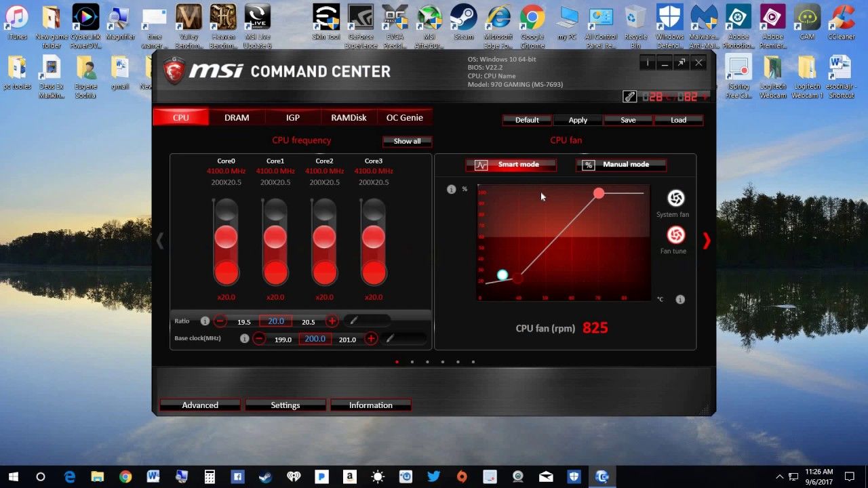This screenshot has width=868, height=488.
Task: Open the Steam desktop shortcut
Action: click(464, 22)
